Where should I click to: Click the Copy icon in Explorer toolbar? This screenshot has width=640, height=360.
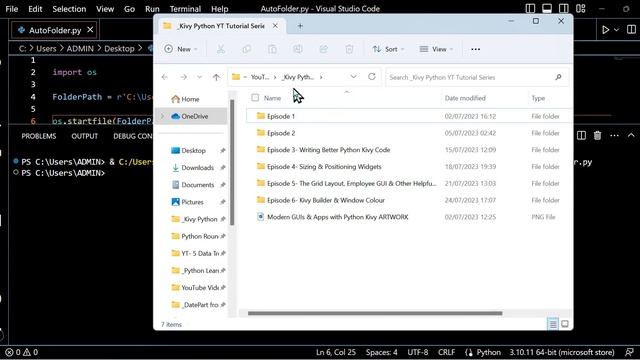(x=247, y=49)
